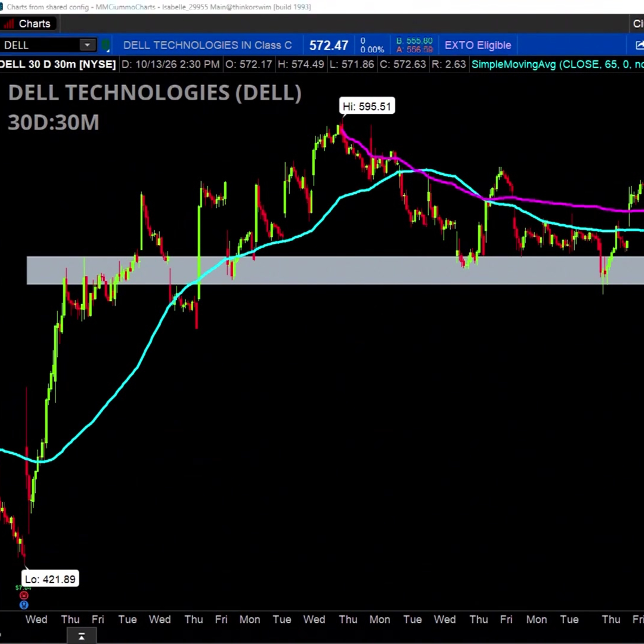Click the last price 572.47
This screenshot has width=644, height=644.
[329, 45]
